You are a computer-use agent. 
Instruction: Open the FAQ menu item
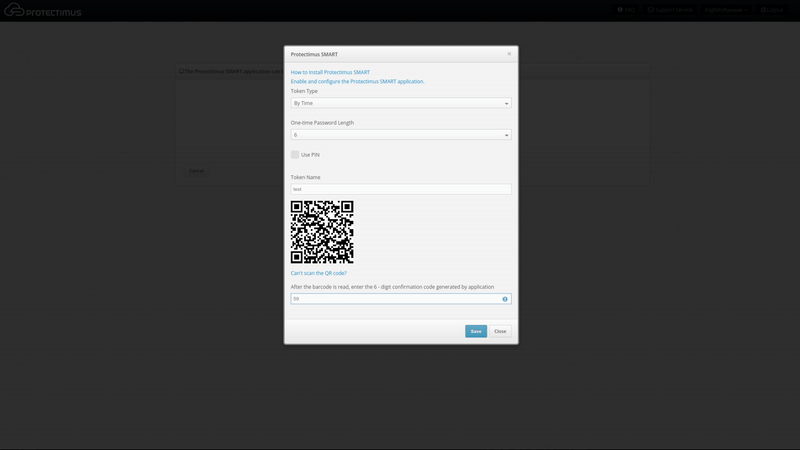point(626,10)
